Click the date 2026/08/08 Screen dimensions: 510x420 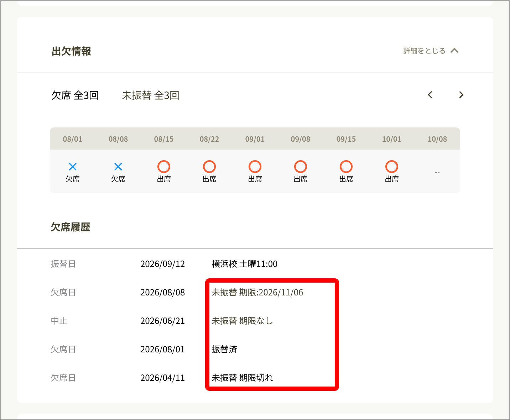(163, 292)
